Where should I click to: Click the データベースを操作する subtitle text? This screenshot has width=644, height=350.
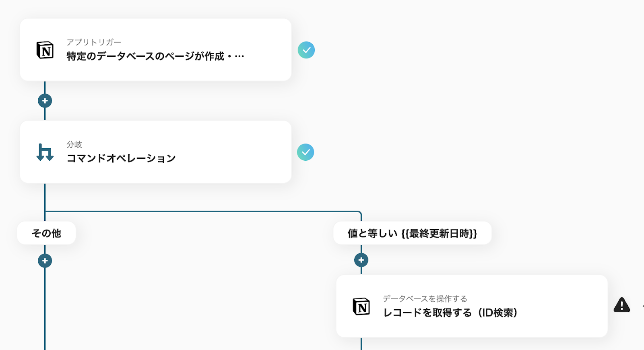point(425,298)
